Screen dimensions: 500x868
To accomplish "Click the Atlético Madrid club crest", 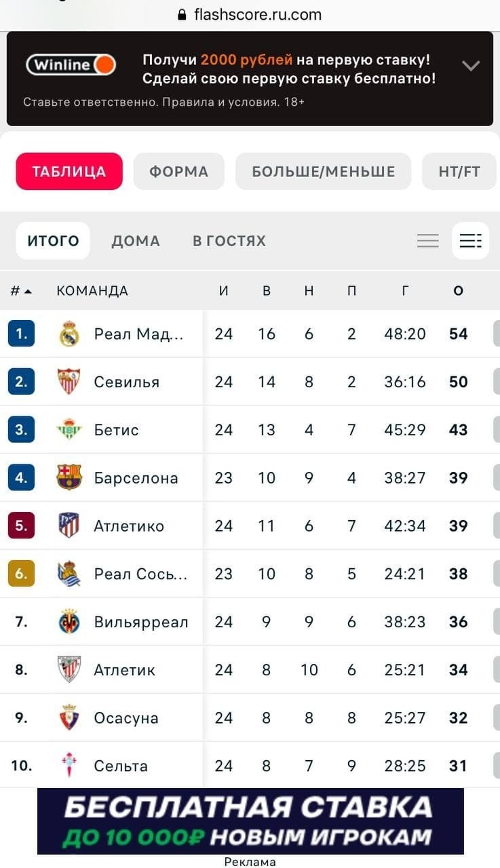I will point(69,526).
